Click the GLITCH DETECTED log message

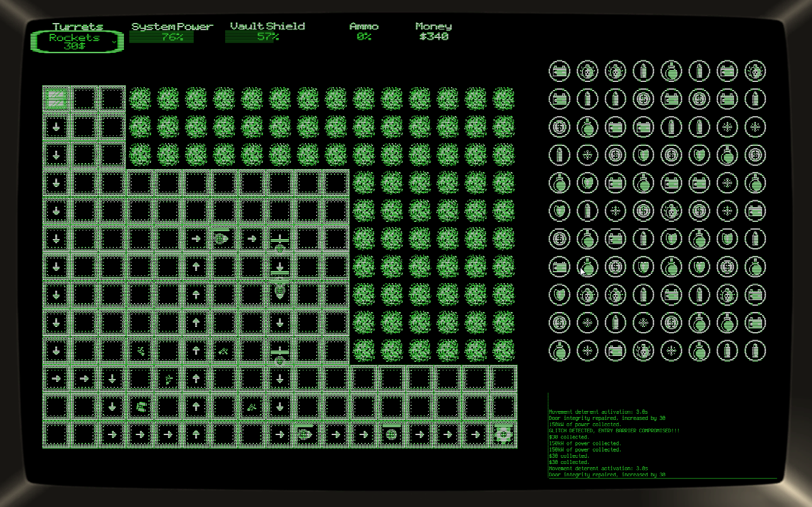pyautogui.click(x=614, y=430)
